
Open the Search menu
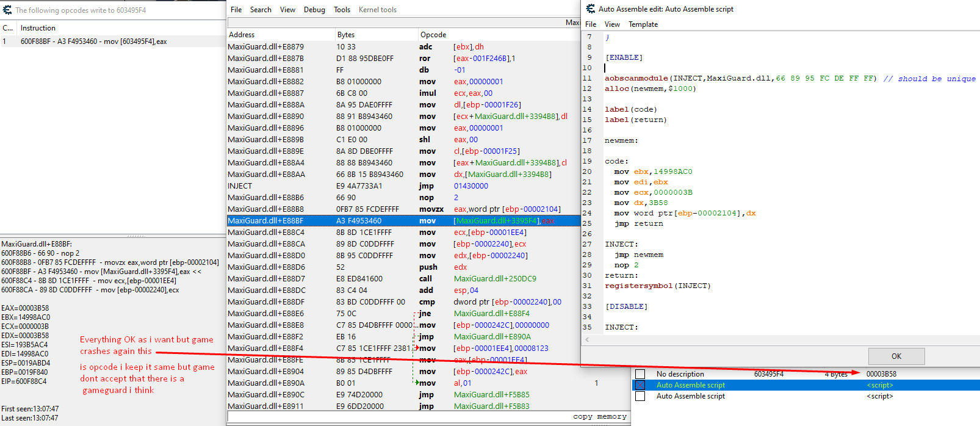point(261,10)
